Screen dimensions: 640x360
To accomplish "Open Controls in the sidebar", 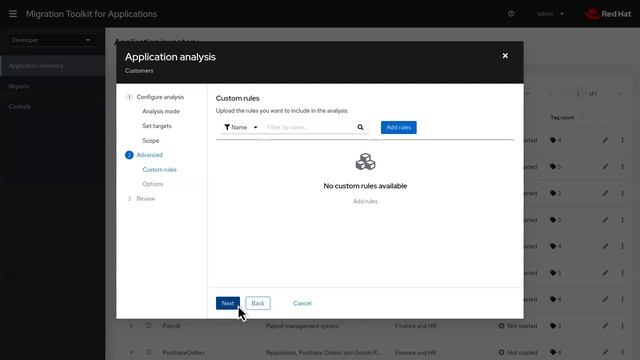I will tap(52, 107).
